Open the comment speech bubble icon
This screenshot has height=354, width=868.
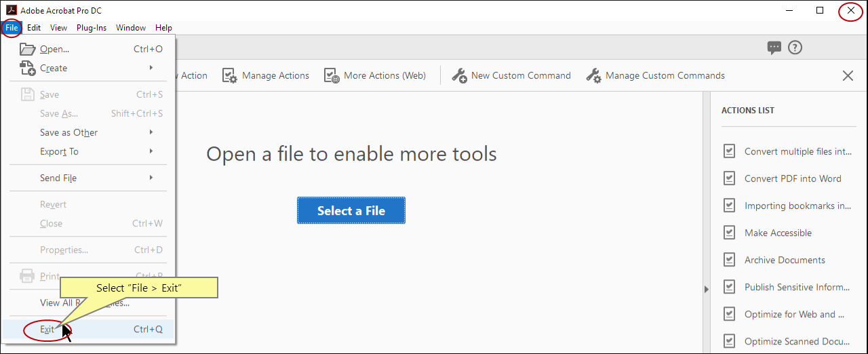pos(774,47)
